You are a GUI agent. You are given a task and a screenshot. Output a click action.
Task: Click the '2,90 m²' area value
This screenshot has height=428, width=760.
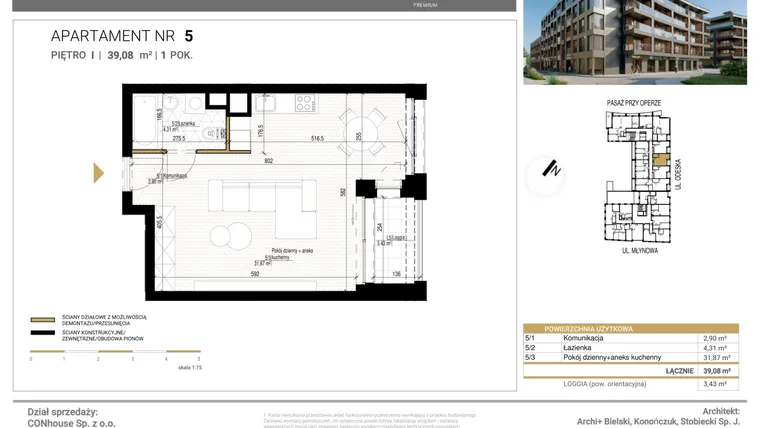coord(715,339)
